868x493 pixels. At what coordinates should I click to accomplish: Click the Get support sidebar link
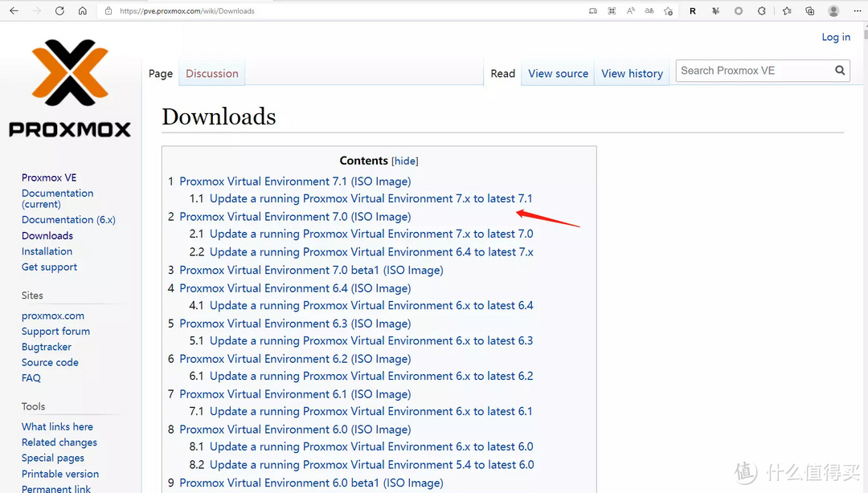[x=49, y=267]
